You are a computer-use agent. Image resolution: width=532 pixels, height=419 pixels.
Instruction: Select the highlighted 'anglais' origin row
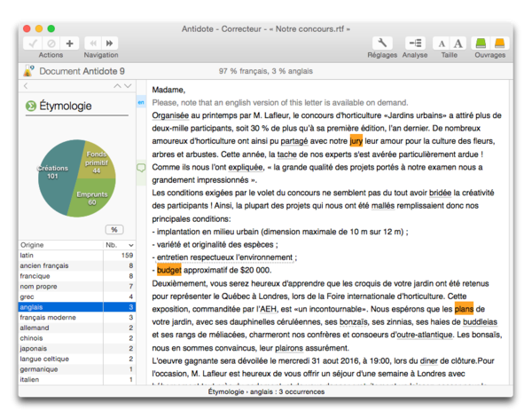pyautogui.click(x=77, y=307)
